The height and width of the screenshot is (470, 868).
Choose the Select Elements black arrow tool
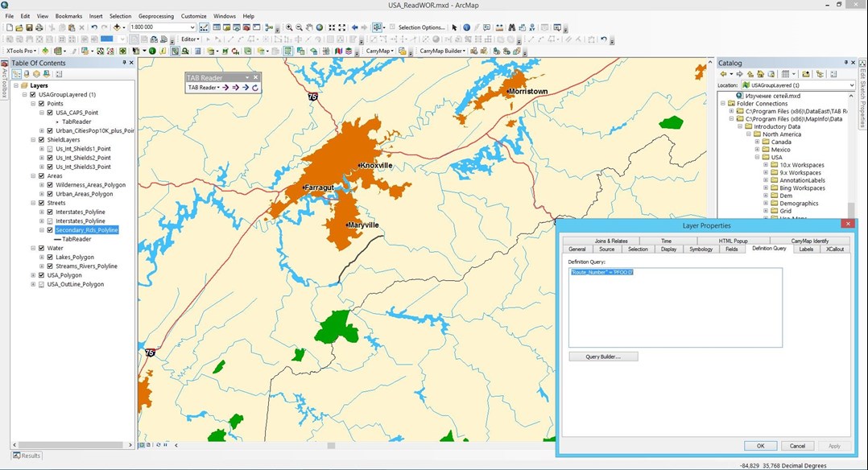(454, 27)
